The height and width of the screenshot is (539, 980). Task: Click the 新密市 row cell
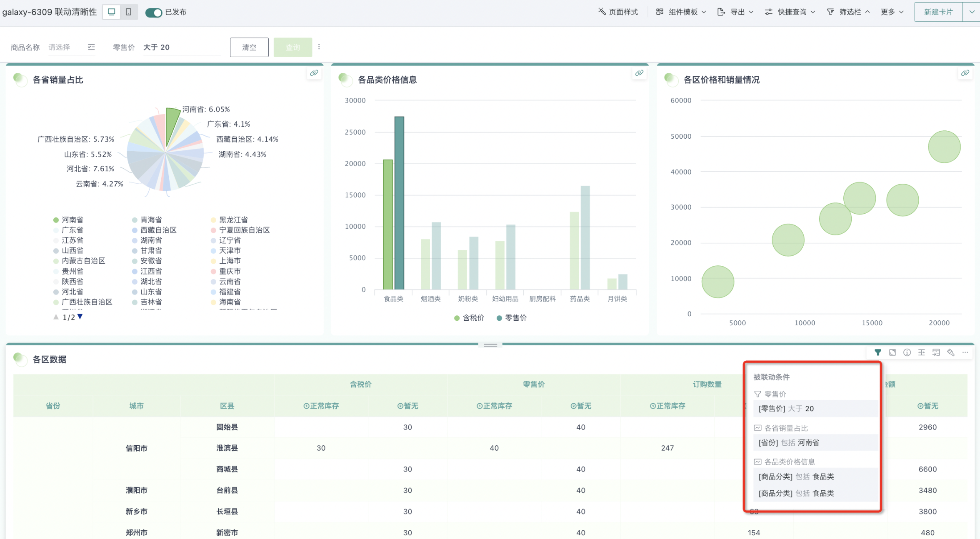(227, 532)
